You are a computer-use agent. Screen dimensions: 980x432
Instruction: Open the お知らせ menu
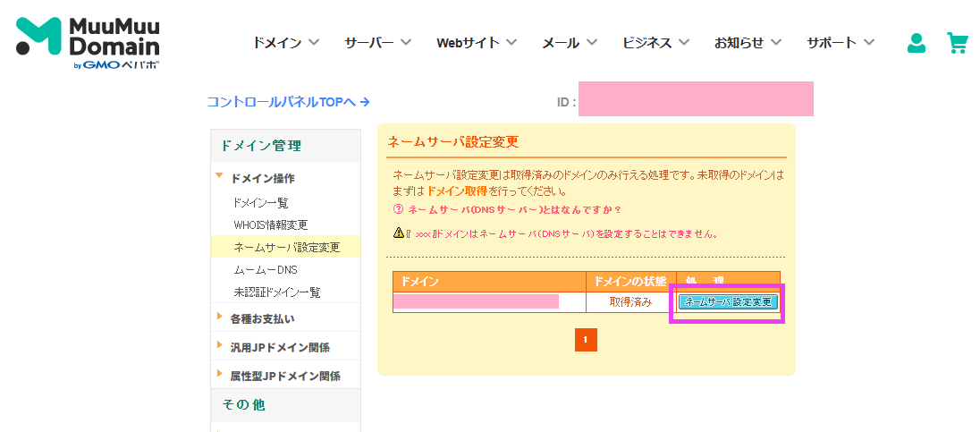click(748, 43)
